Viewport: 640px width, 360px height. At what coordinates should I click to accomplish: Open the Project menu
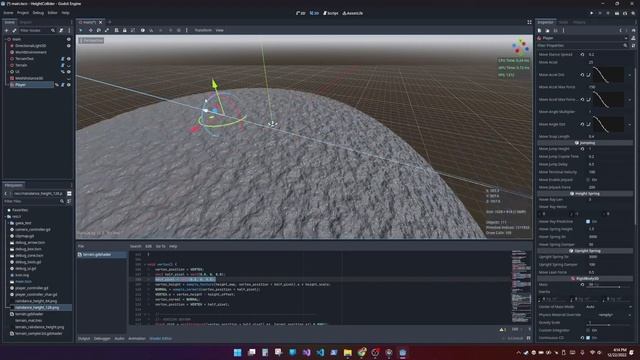(23, 13)
